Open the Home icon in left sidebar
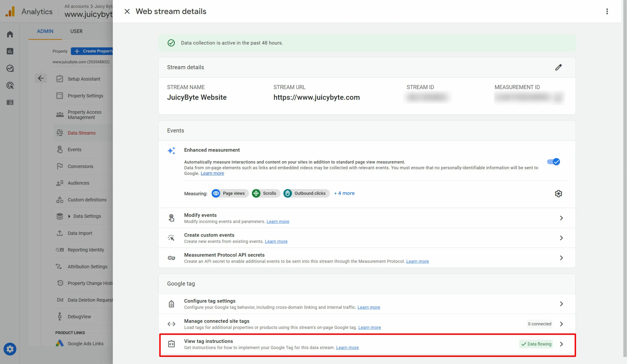This screenshot has width=627, height=364. coord(10,34)
